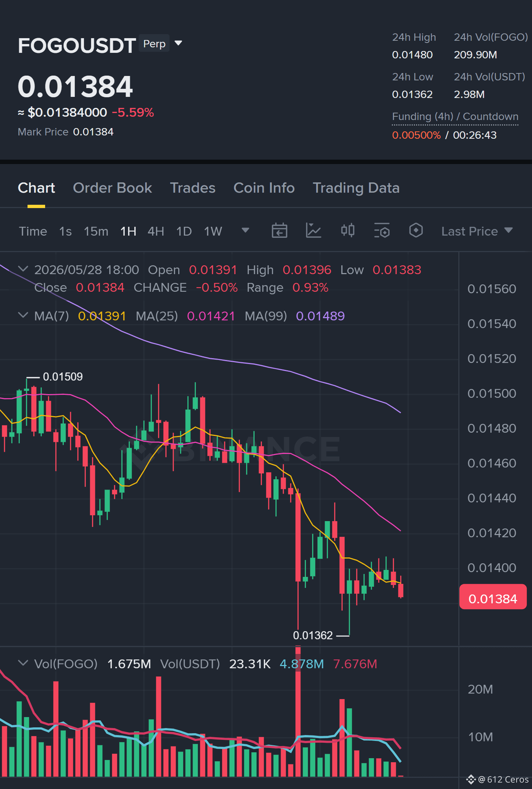Image resolution: width=532 pixels, height=789 pixels.
Task: Open chart display settings icon
Action: pos(382,231)
